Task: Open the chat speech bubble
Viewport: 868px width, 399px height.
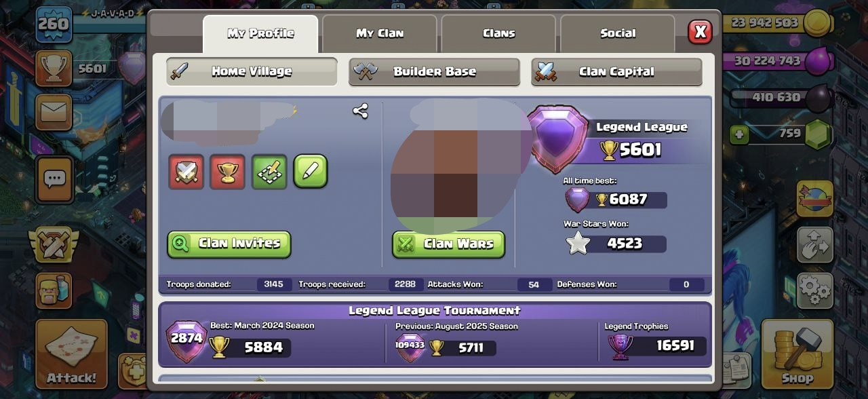Action: pyautogui.click(x=54, y=180)
